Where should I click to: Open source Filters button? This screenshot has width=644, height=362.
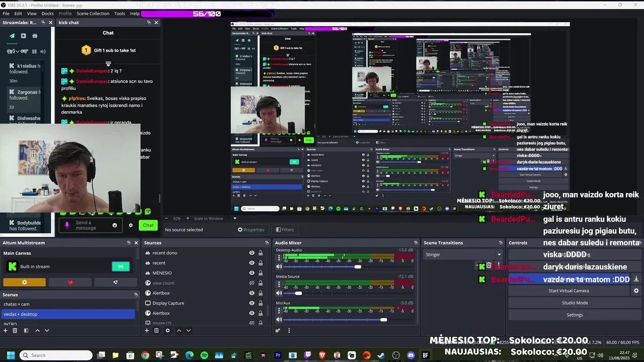[285, 230]
